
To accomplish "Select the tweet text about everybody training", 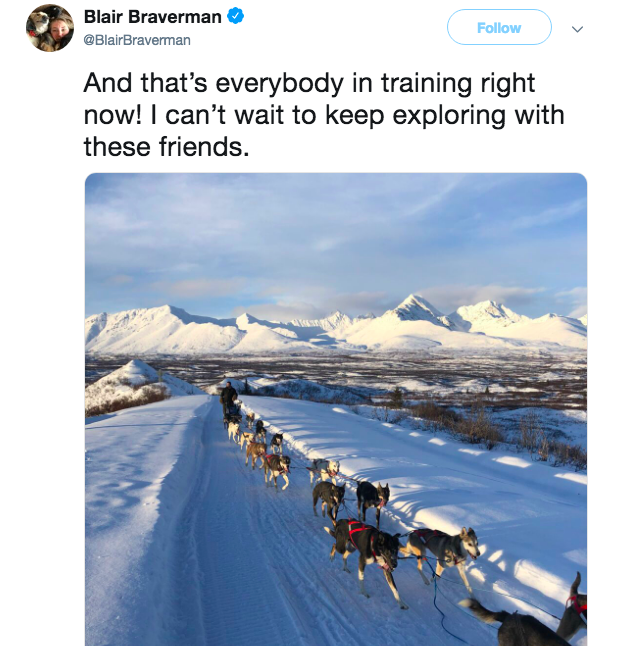I will pos(324,115).
